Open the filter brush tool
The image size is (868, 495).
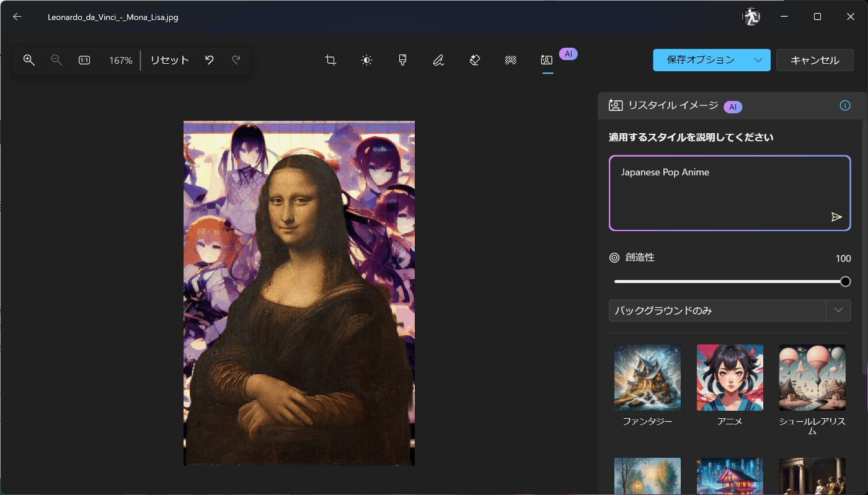pos(402,60)
